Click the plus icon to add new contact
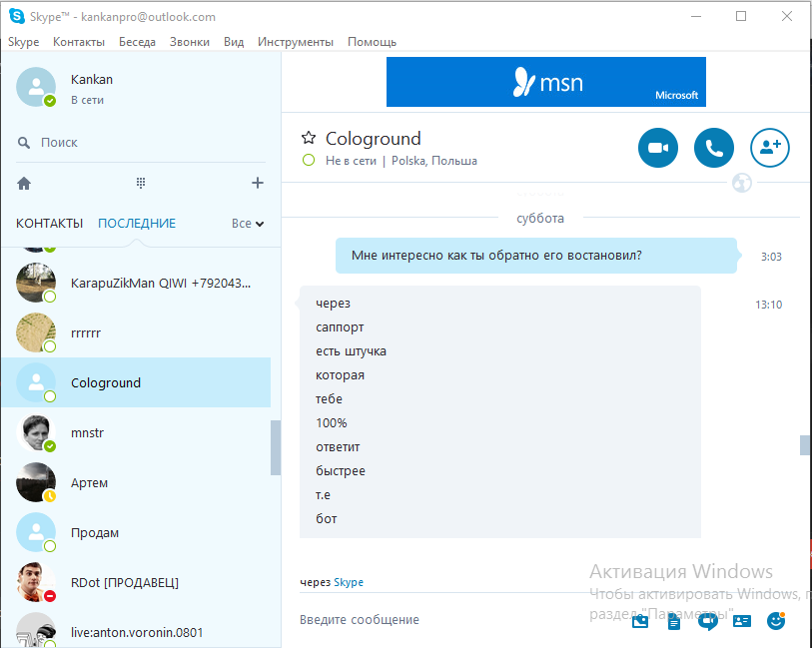812x648 pixels. click(258, 183)
